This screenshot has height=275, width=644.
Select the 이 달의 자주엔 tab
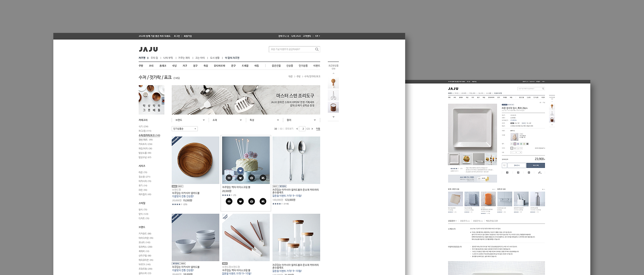click(x=232, y=58)
